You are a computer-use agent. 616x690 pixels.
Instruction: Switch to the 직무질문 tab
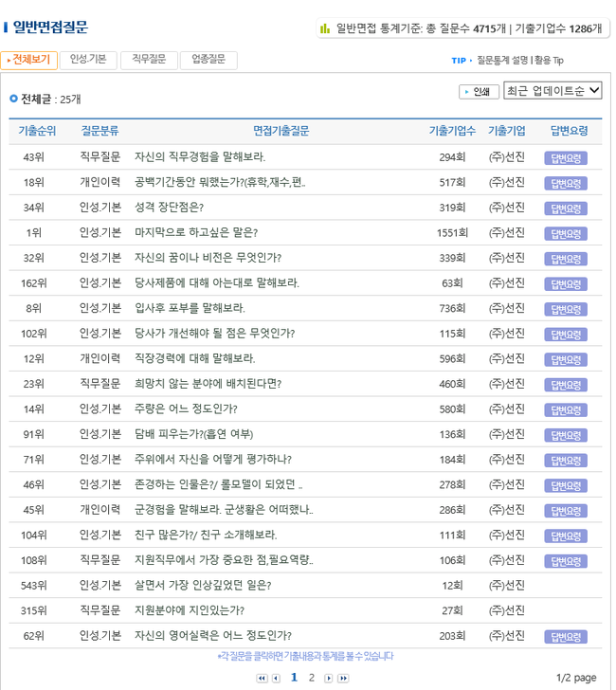[149, 60]
